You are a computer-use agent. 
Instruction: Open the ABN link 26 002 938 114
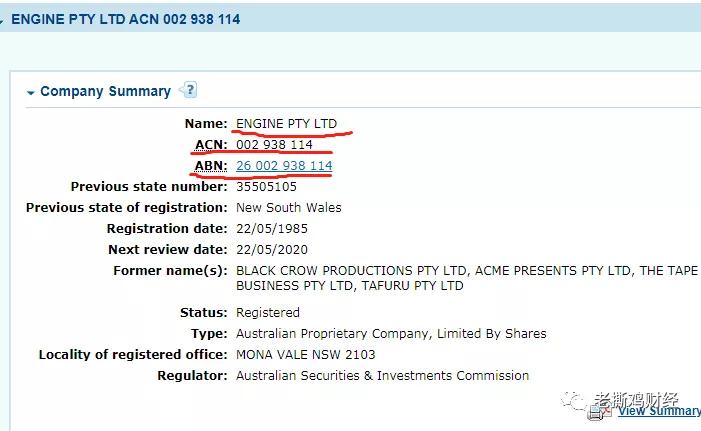284,165
